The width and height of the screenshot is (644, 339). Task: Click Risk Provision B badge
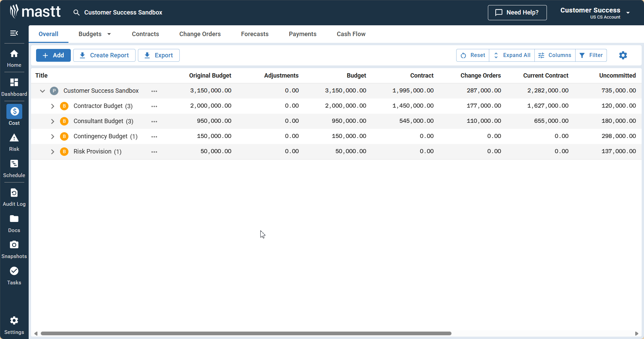(x=64, y=151)
